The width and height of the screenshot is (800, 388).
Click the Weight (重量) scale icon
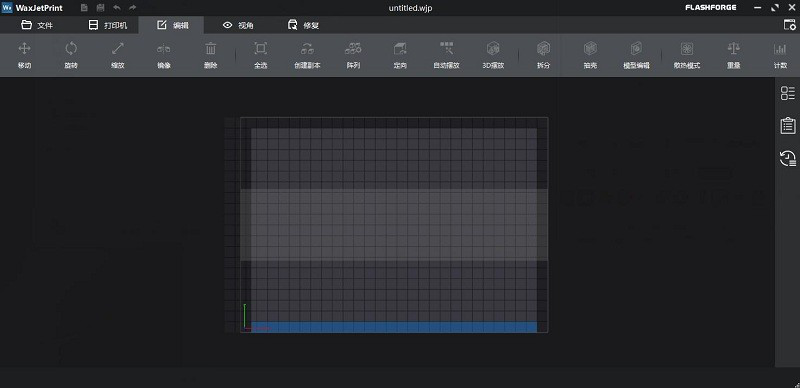(x=734, y=48)
